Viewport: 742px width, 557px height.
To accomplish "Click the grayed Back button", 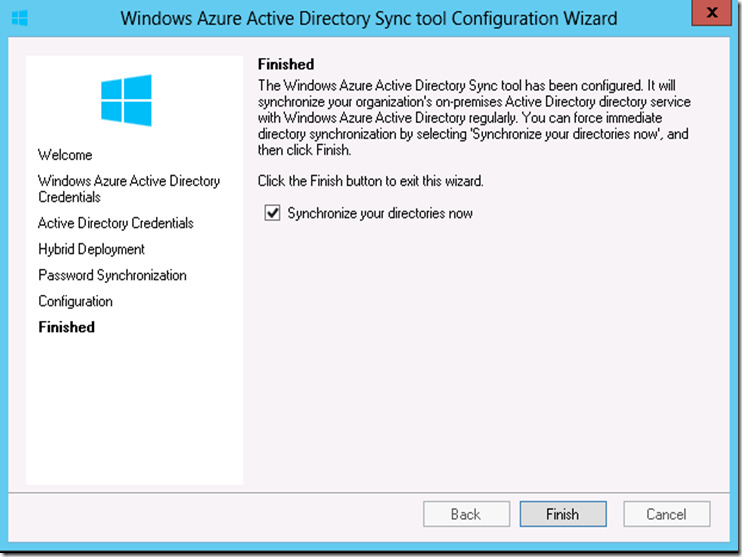I will coord(466,514).
